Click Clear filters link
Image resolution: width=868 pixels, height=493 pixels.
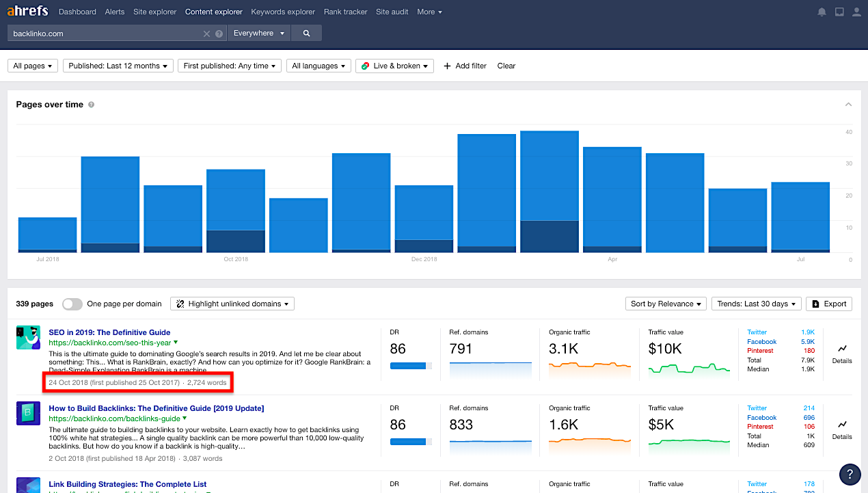506,66
